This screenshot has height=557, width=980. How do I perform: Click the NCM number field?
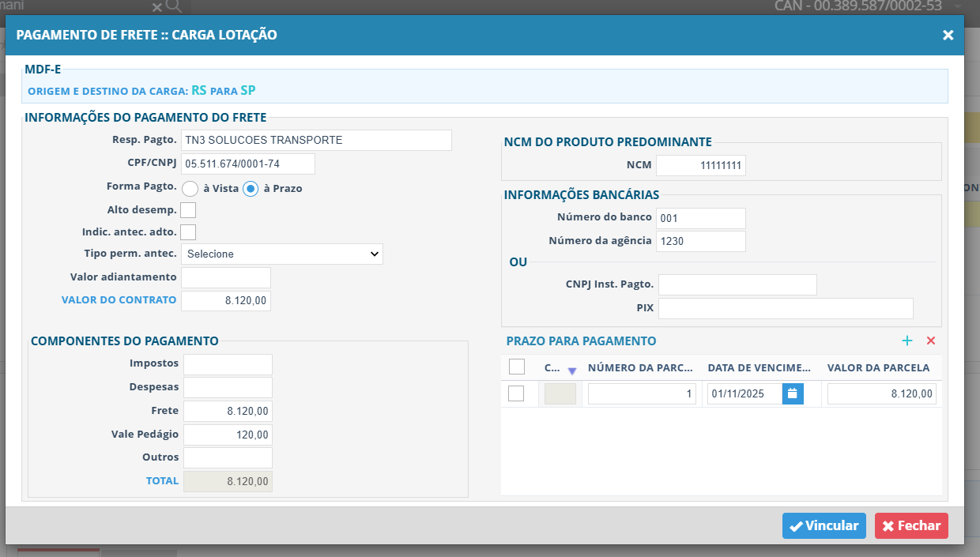(700, 165)
